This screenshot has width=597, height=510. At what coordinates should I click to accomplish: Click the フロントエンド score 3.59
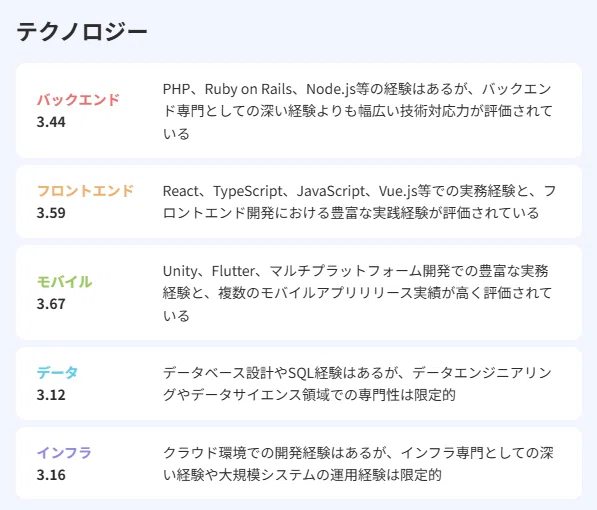(x=51, y=213)
